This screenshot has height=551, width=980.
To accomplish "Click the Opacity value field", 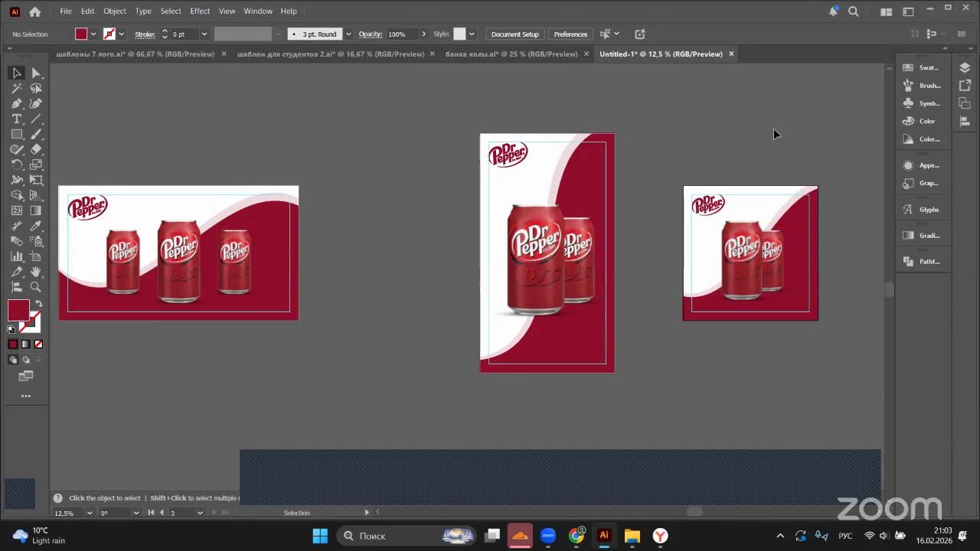I will (x=402, y=34).
